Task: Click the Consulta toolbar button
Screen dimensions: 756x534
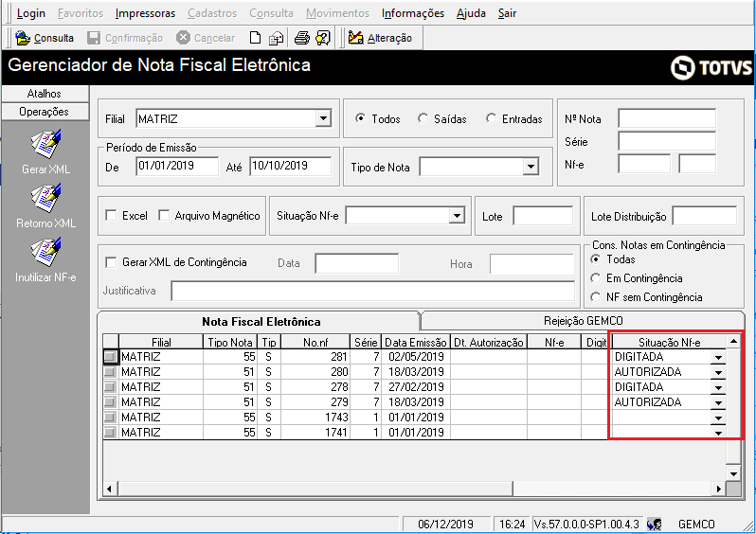Action: (x=45, y=38)
